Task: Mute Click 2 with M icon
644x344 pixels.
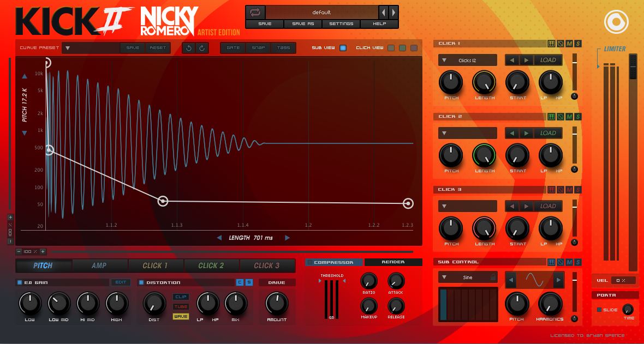Action: point(569,117)
